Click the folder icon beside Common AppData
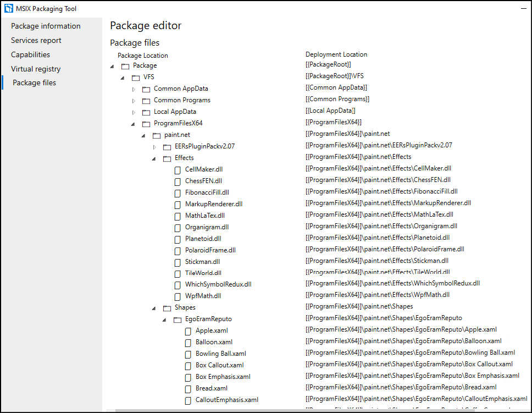The height and width of the screenshot is (413, 532). tap(146, 89)
